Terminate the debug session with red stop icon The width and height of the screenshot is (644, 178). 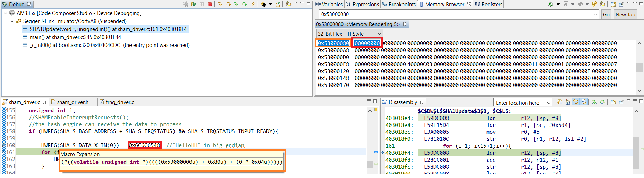coord(210,4)
